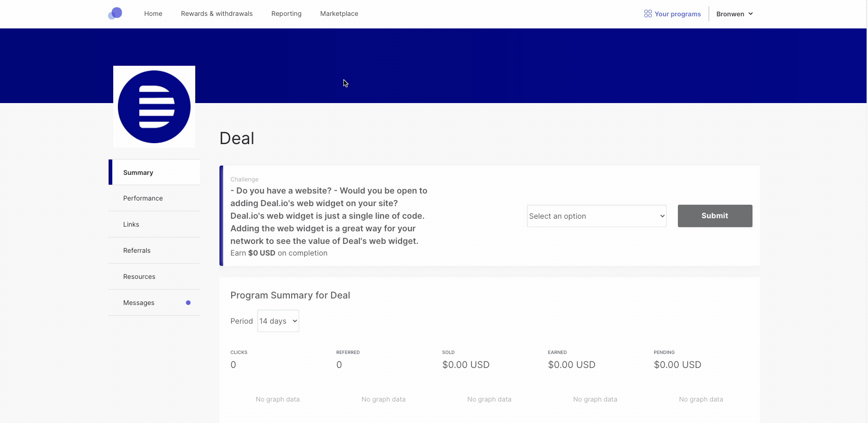Click the Challenge label text
Viewport: 868px width, 423px height.
[x=244, y=180]
